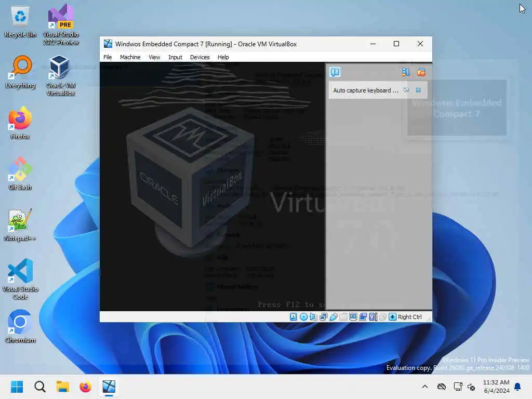Open the Devices menu
This screenshot has width=532, height=399.
pos(199,57)
